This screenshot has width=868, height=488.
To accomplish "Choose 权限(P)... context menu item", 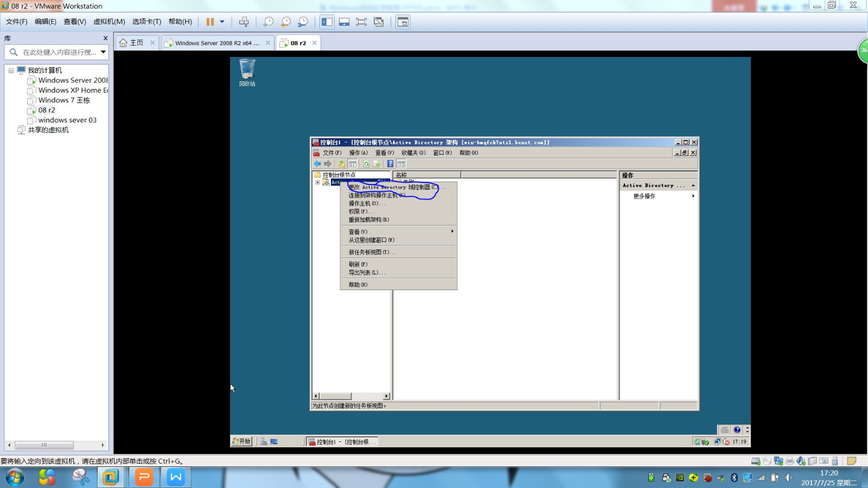I will click(399, 211).
